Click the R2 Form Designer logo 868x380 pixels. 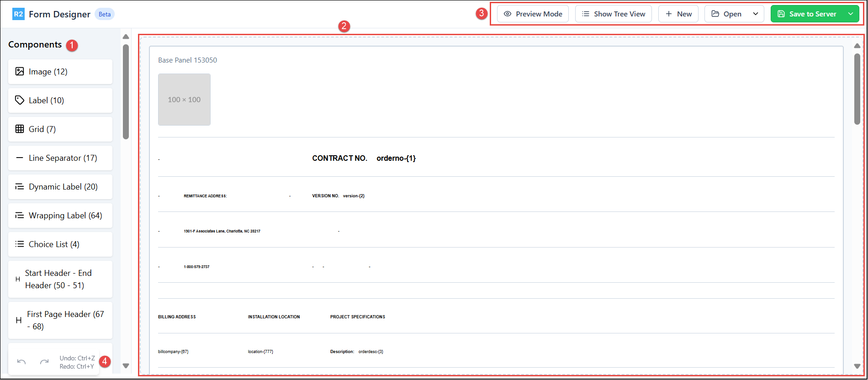tap(18, 14)
